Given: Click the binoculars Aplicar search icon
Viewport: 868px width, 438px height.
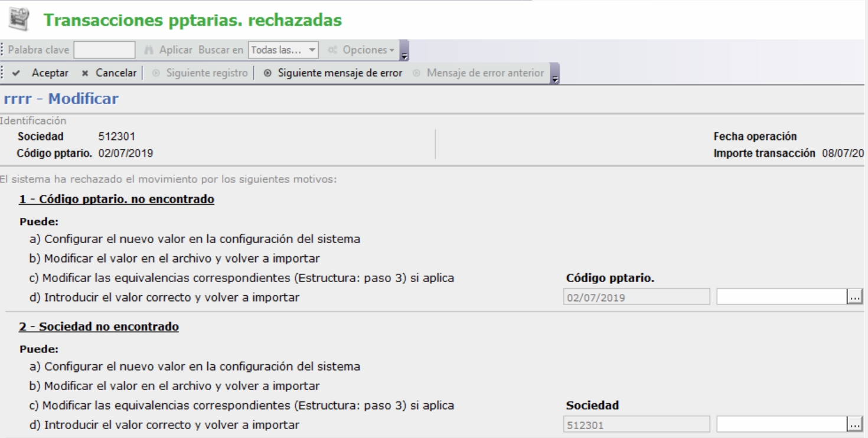Looking at the screenshot, I should click(x=150, y=50).
